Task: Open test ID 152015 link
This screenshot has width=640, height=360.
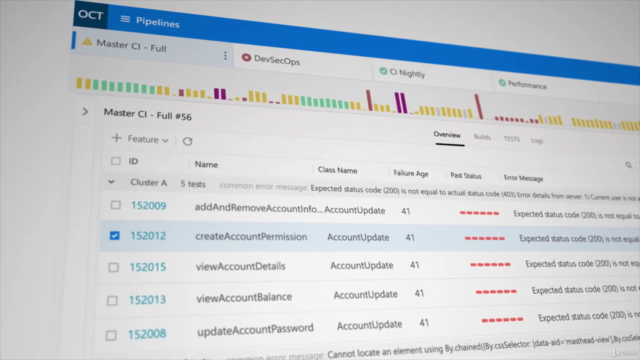Action: 148,267
